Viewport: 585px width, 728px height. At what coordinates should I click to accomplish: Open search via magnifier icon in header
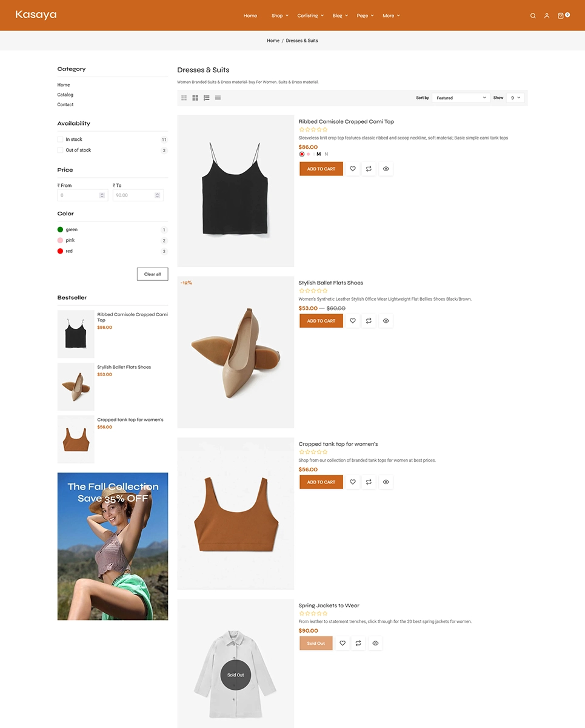[x=533, y=16]
